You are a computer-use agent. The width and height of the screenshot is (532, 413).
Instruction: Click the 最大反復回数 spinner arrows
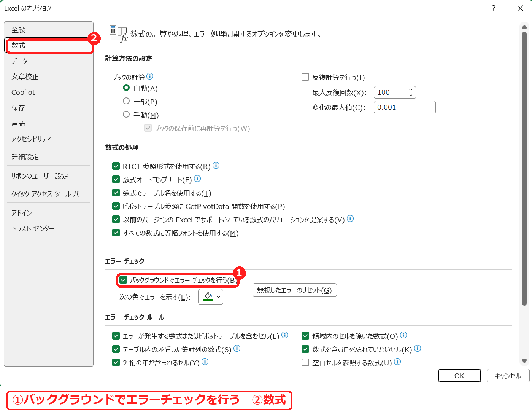411,92
